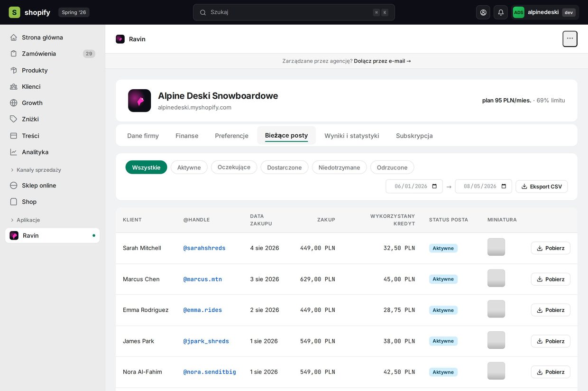Expand Kanały sprzedaży section
The height and width of the screenshot is (391, 588).
(36, 170)
